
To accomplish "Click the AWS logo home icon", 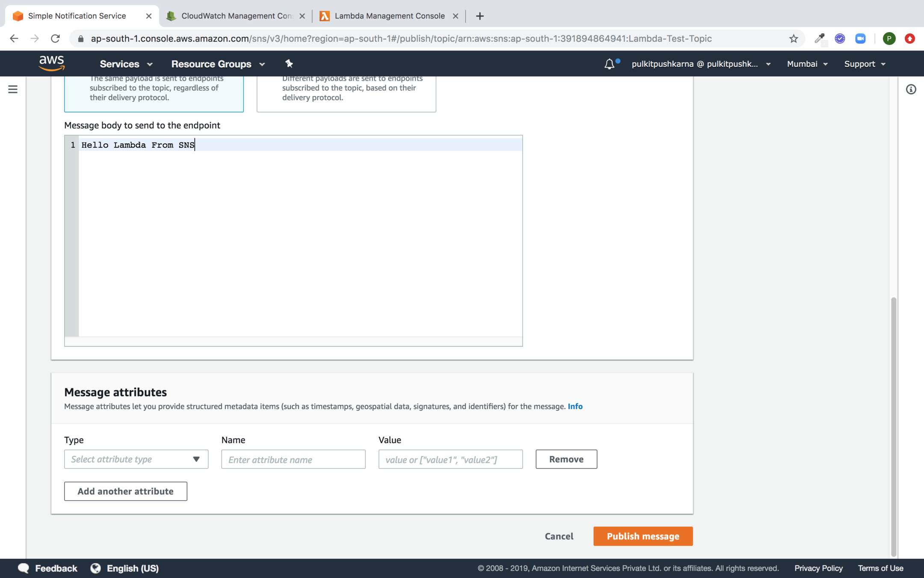I will tap(51, 63).
